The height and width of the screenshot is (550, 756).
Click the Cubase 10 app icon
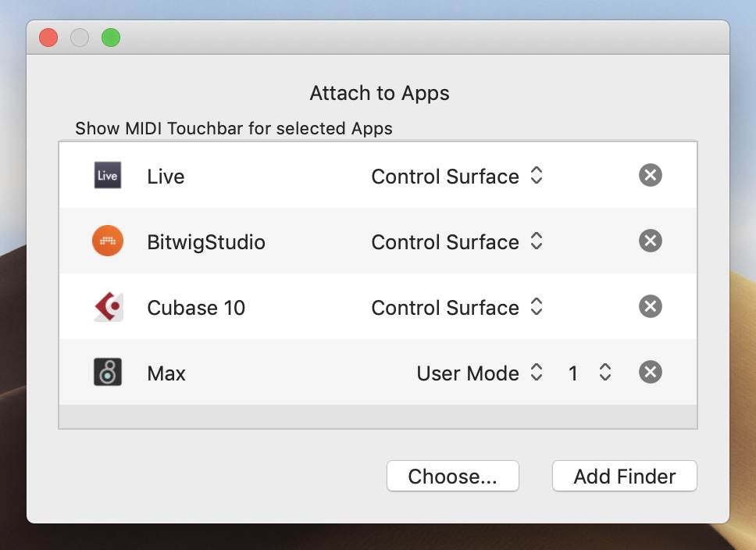coord(107,307)
